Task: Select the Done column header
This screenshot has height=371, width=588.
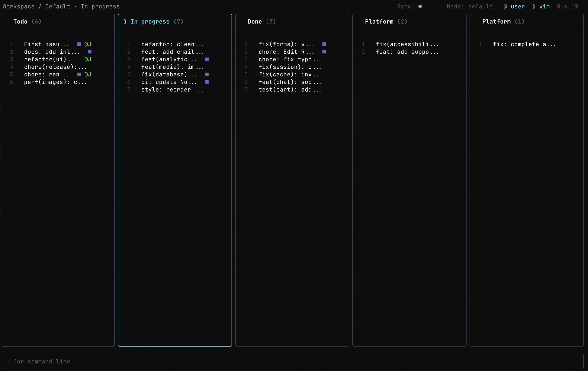Action: tap(262, 22)
